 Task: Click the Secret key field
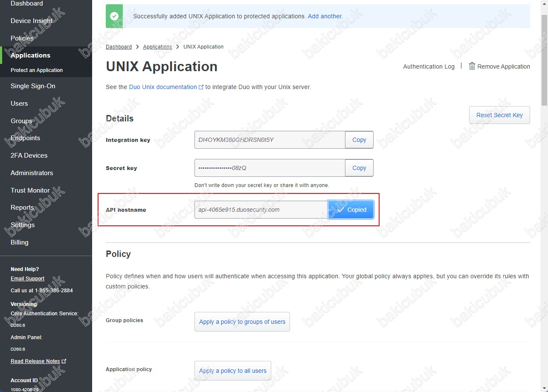click(270, 168)
